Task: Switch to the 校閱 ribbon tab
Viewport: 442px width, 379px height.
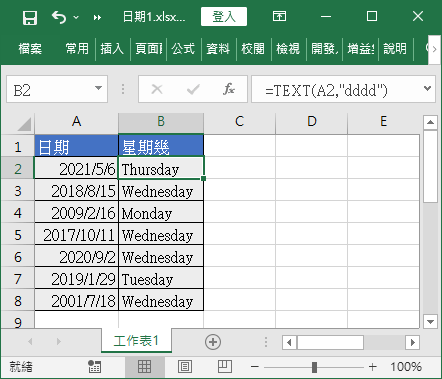Action: (x=253, y=49)
